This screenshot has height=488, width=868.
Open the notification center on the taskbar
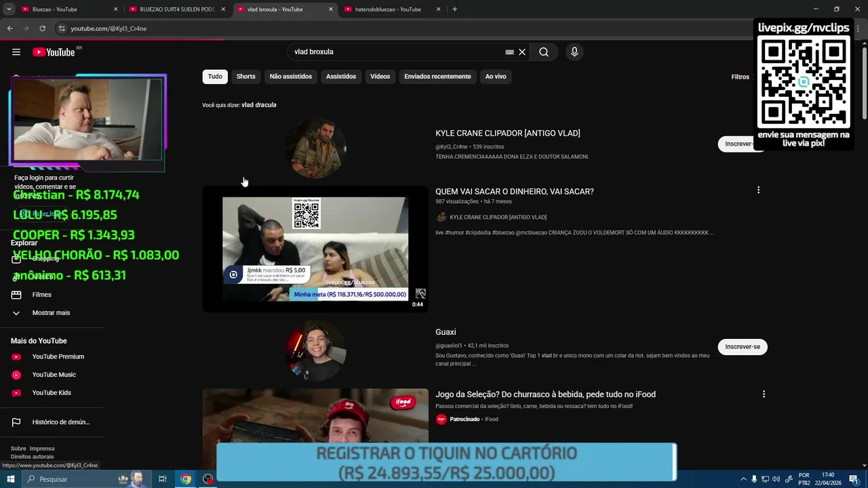[854, 479]
